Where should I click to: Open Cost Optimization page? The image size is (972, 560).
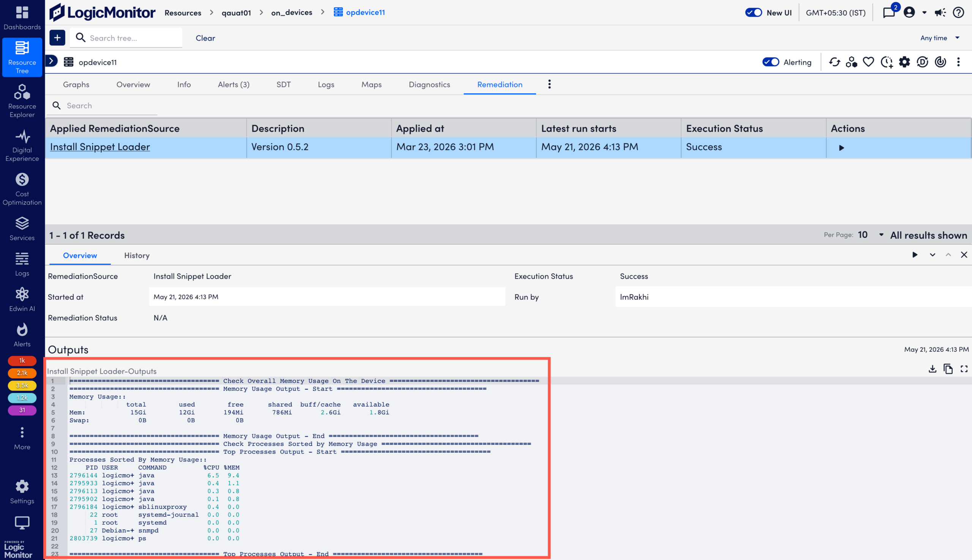tap(22, 189)
